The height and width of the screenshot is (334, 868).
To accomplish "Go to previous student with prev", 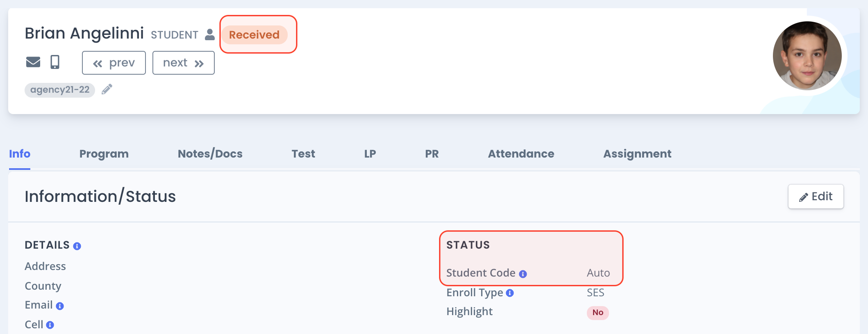I will pyautogui.click(x=114, y=63).
